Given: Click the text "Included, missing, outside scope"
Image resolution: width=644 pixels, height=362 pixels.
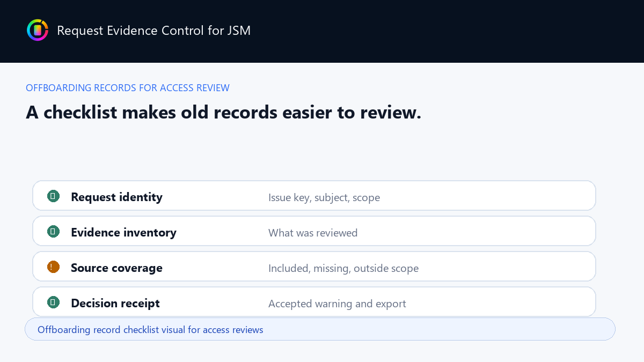Looking at the screenshot, I should (343, 268).
